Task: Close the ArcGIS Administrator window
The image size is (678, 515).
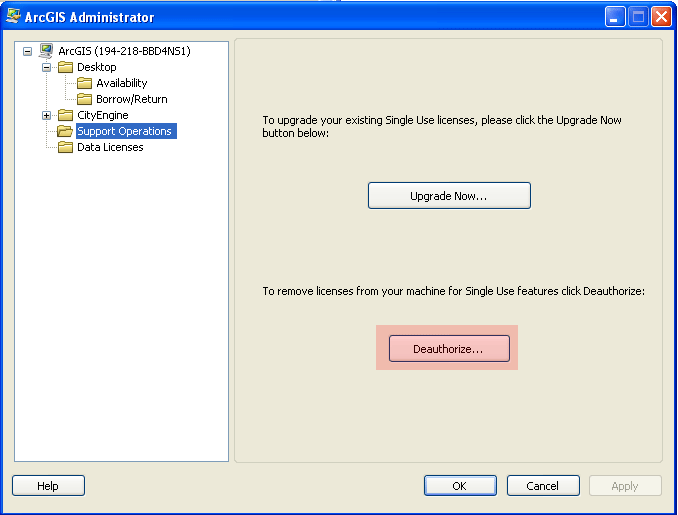Action: tap(662, 17)
